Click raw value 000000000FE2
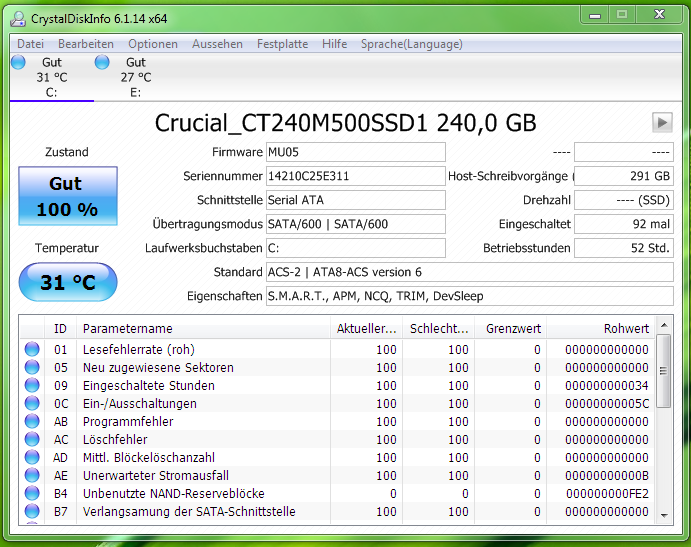The image size is (691, 547). click(607, 494)
